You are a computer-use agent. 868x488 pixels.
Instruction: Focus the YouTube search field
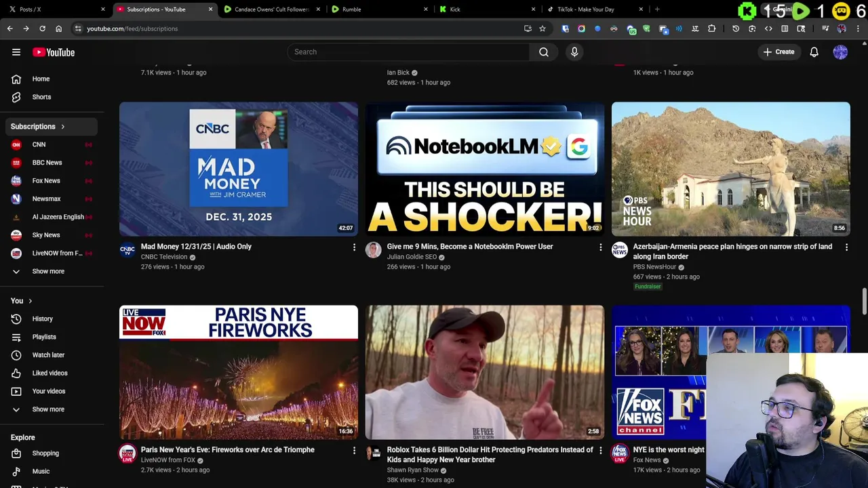tap(409, 52)
